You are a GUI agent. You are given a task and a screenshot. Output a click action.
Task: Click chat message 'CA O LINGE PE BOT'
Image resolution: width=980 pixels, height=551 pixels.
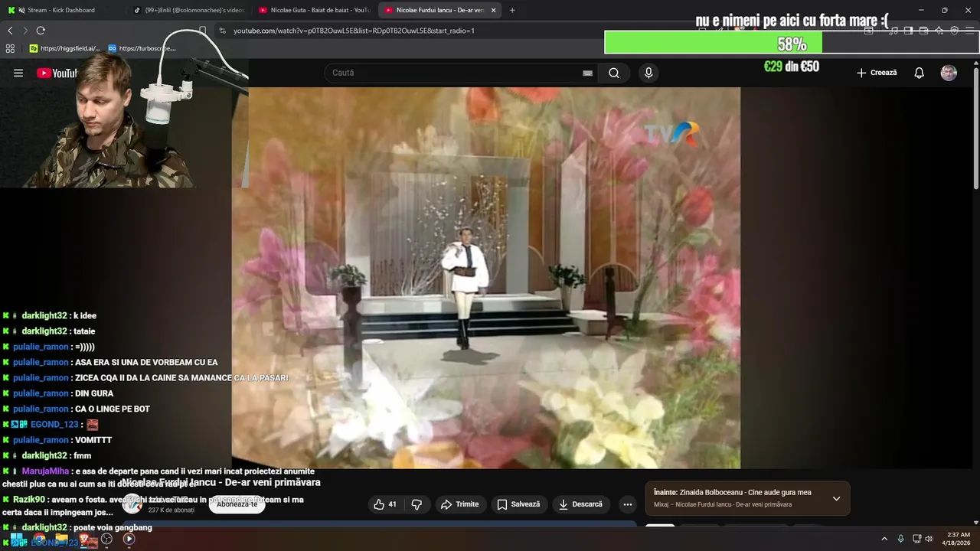(113, 409)
